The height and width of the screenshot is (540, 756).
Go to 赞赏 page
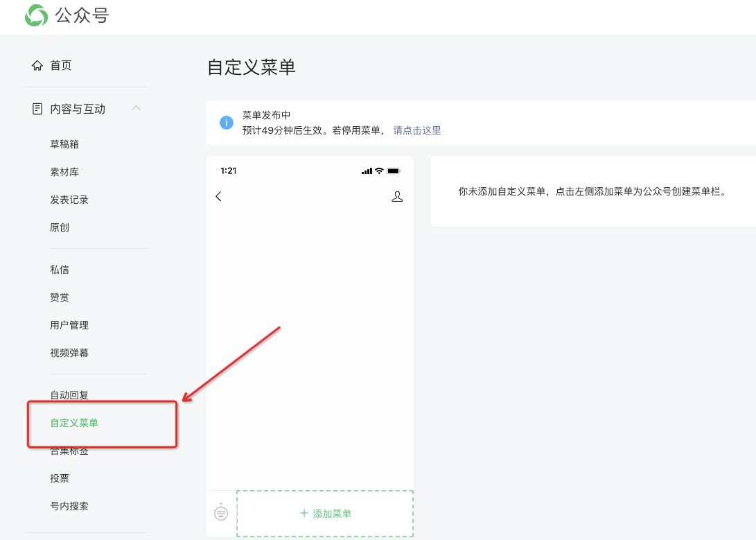click(x=60, y=297)
